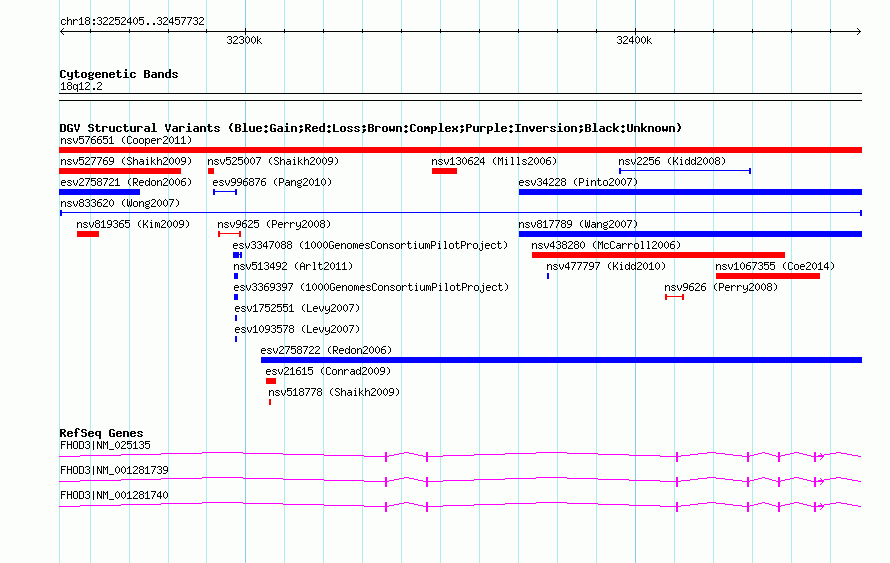Click the esv21615 (Conrad2009) label
Image resolution: width=890 pixels, height=563 pixels.
tap(328, 371)
